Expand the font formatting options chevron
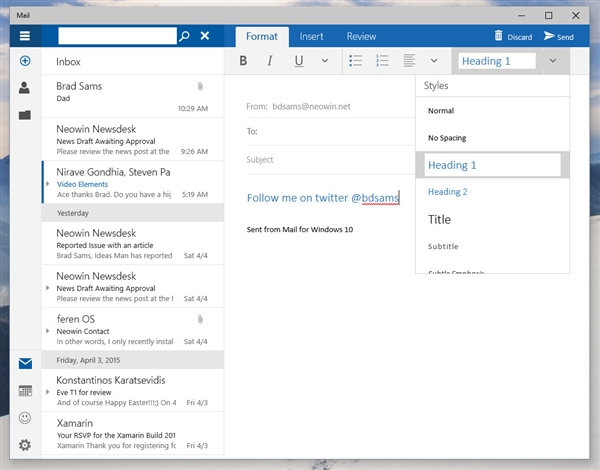 pyautogui.click(x=324, y=61)
